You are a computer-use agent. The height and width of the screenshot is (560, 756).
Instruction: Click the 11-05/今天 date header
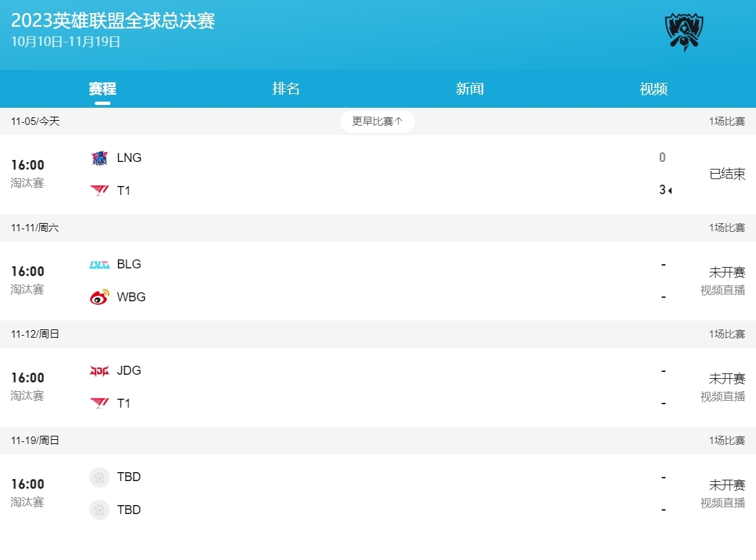click(x=35, y=121)
